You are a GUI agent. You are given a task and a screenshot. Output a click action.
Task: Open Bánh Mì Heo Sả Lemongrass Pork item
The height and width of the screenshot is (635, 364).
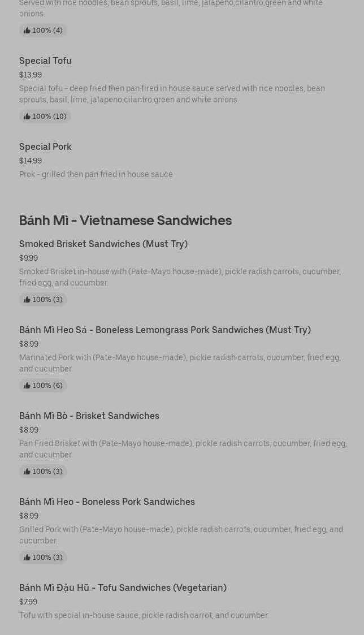click(x=165, y=330)
